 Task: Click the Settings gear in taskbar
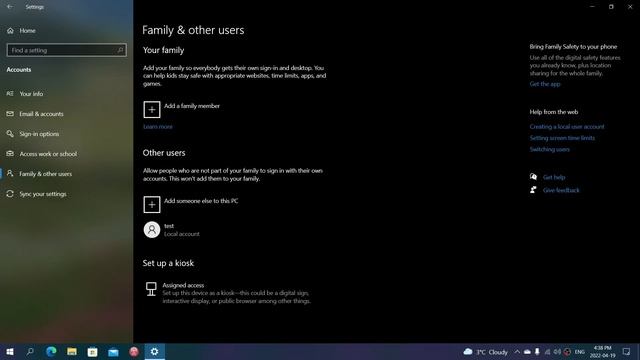tap(154, 351)
